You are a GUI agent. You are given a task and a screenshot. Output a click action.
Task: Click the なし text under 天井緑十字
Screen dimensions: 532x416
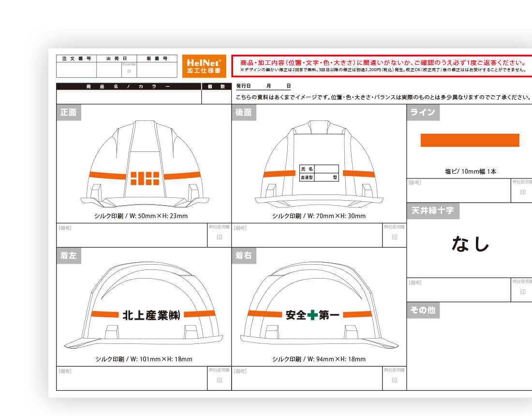tap(470, 244)
